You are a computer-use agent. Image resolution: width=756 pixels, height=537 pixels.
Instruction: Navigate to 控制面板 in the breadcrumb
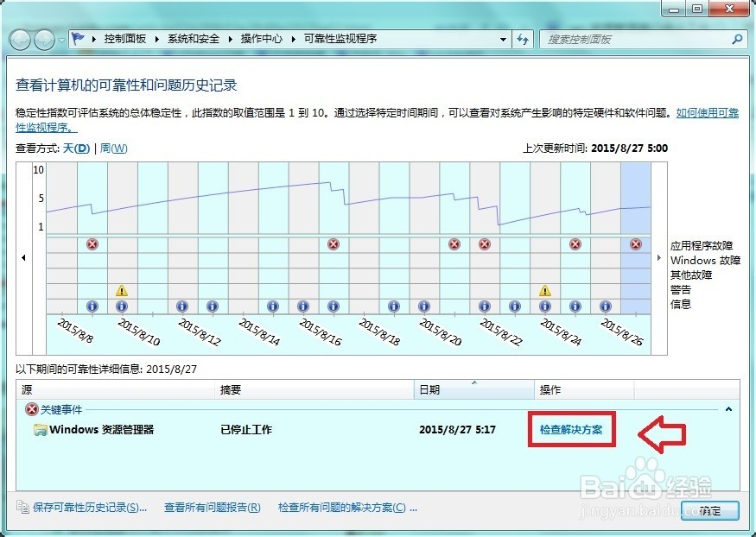pos(125,39)
